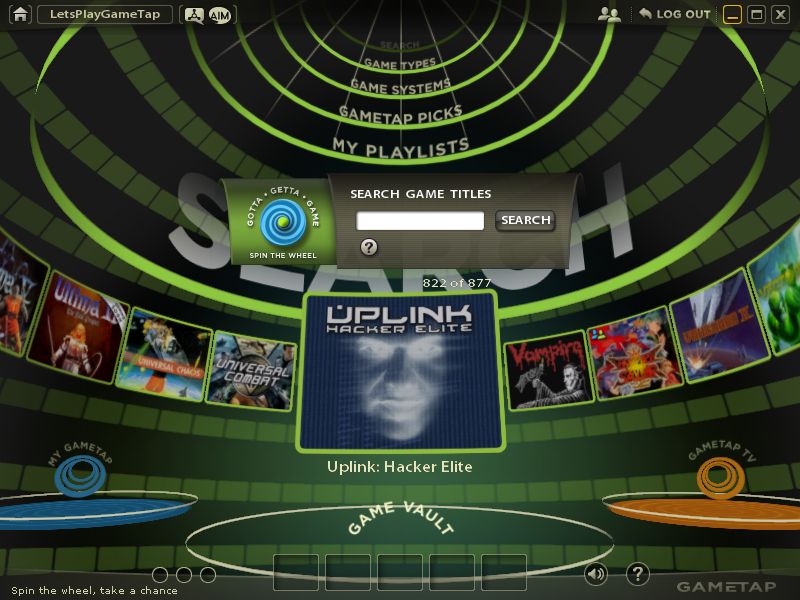Screen dimensions: 800x600
Task: Select the Universal Chaos game cover
Action: point(162,355)
